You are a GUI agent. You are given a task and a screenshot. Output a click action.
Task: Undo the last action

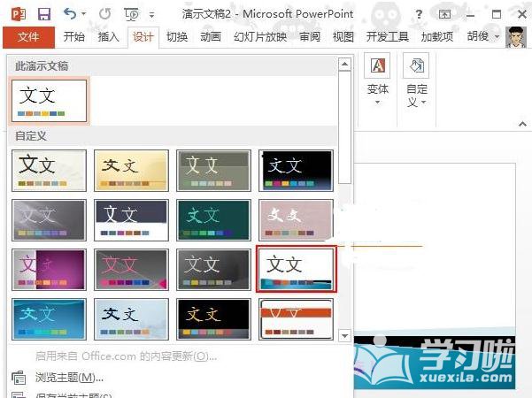[70, 14]
